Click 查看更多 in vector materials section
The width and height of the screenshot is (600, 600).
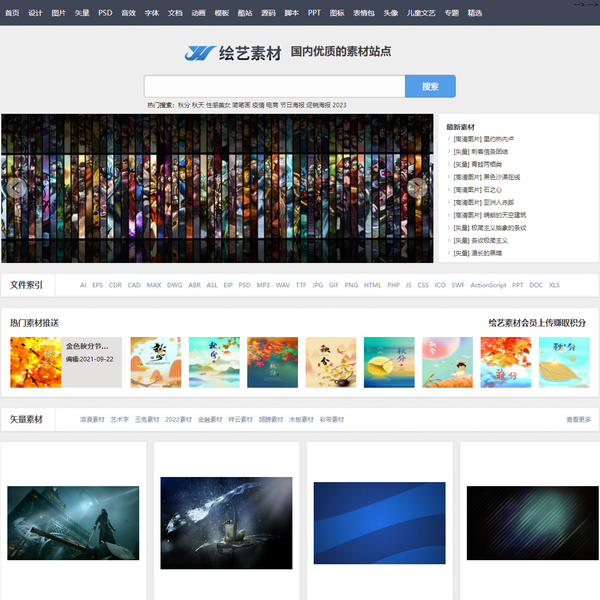(578, 420)
